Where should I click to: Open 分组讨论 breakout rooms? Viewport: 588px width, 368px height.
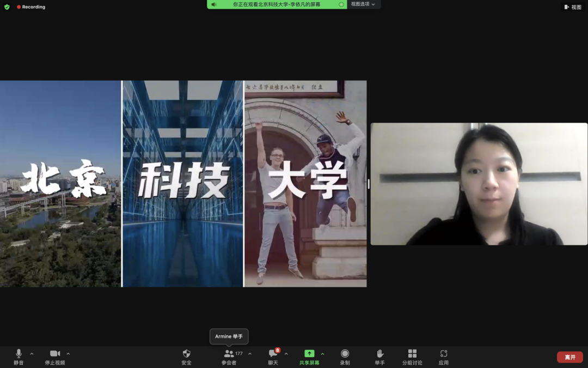412,357
